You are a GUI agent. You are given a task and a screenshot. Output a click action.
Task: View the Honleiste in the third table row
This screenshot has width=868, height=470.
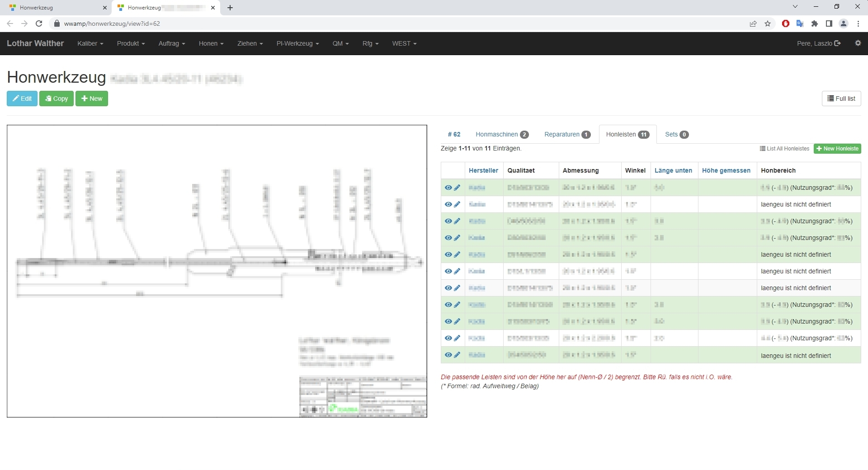(x=448, y=221)
